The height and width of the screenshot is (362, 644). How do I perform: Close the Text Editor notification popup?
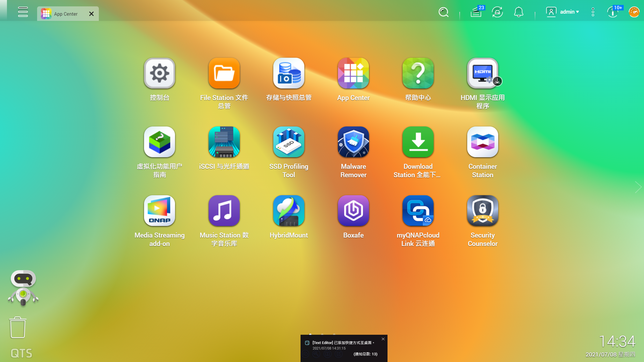(383, 339)
